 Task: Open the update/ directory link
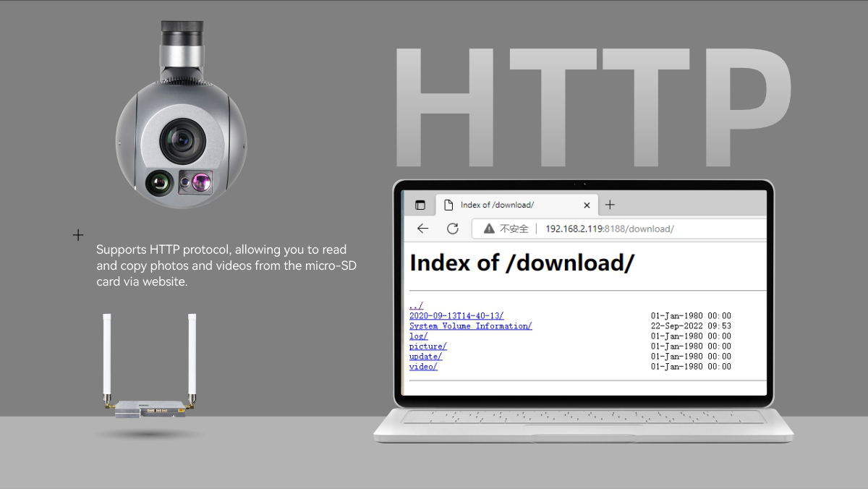[x=425, y=357]
